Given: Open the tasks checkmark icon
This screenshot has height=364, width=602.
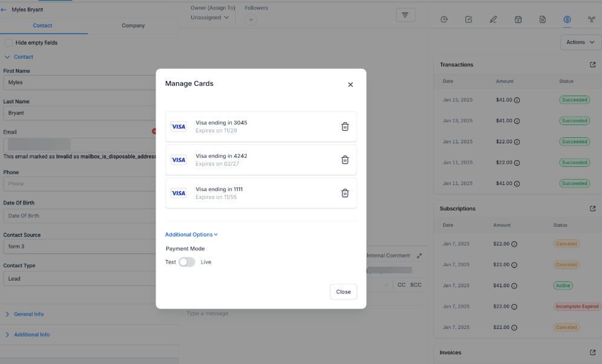Looking at the screenshot, I should (468, 19).
